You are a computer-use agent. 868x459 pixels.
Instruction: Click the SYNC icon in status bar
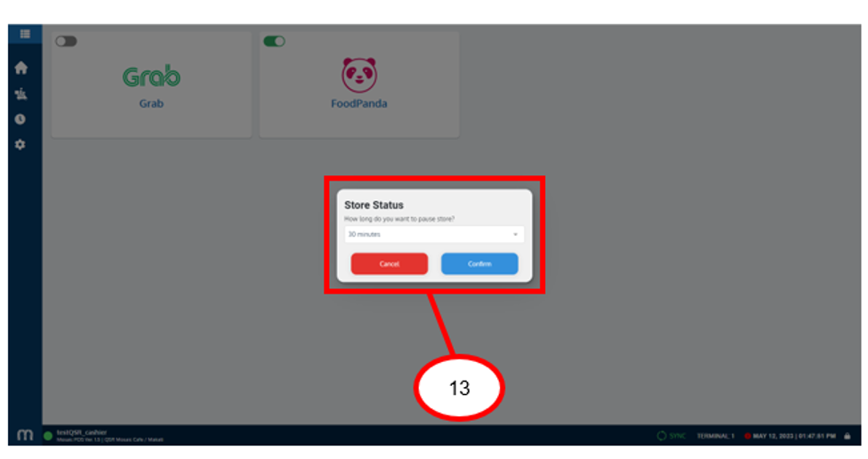click(662, 436)
